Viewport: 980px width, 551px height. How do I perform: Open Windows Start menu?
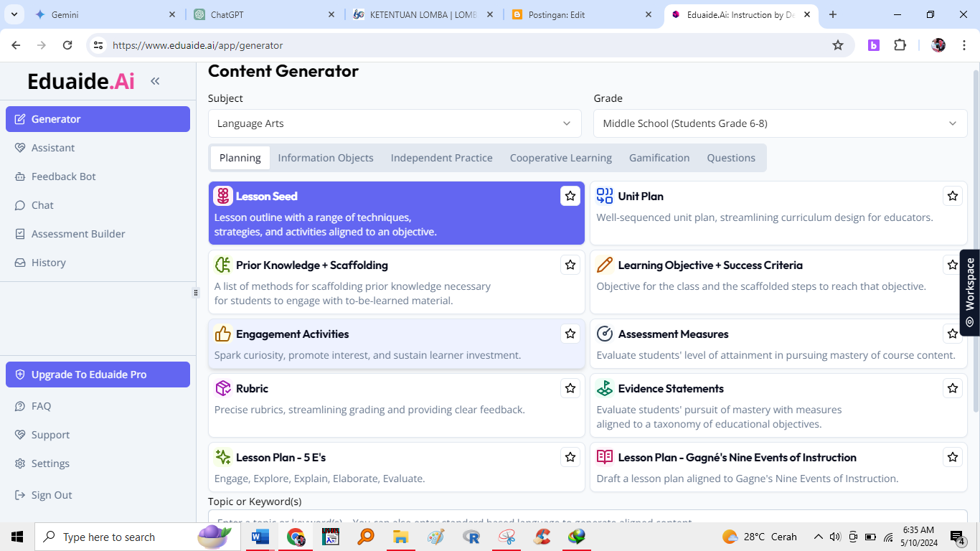pyautogui.click(x=17, y=537)
